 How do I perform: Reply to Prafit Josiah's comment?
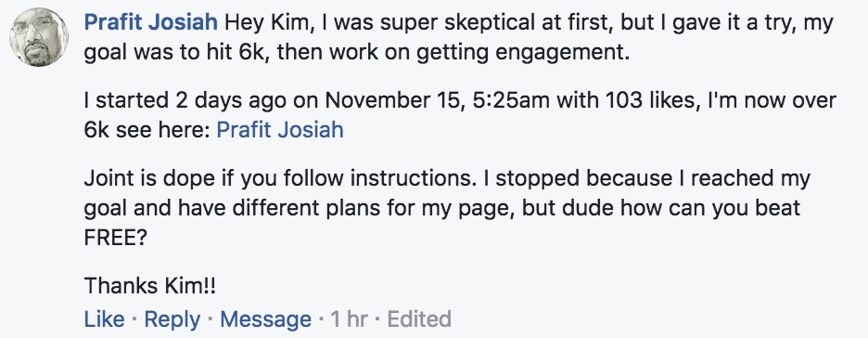point(172,319)
